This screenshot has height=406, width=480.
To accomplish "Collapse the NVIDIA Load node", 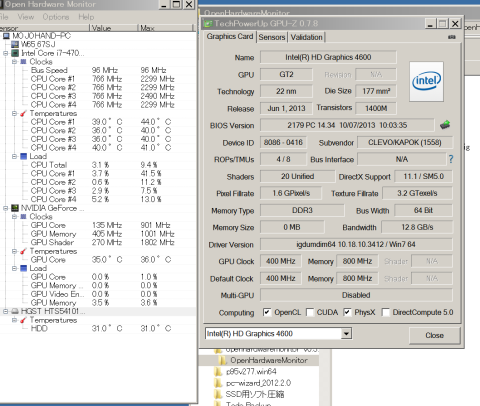I will pos(14,268).
